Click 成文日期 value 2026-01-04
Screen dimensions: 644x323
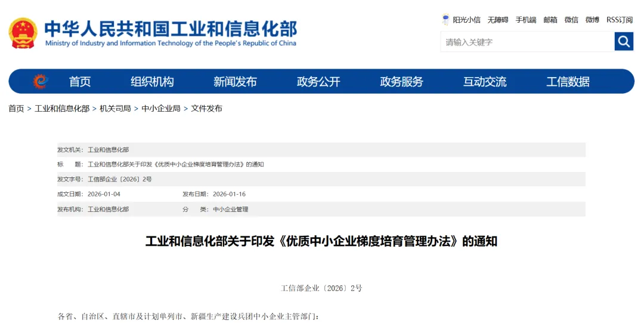point(104,194)
